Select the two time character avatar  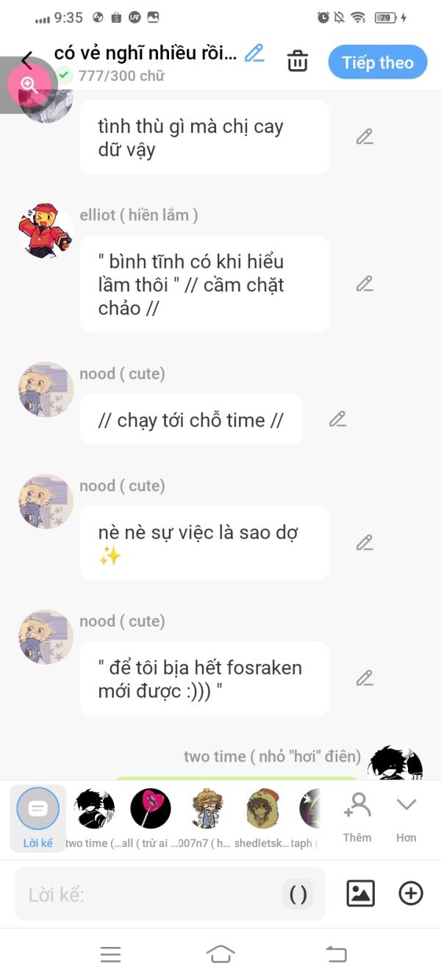click(95, 809)
